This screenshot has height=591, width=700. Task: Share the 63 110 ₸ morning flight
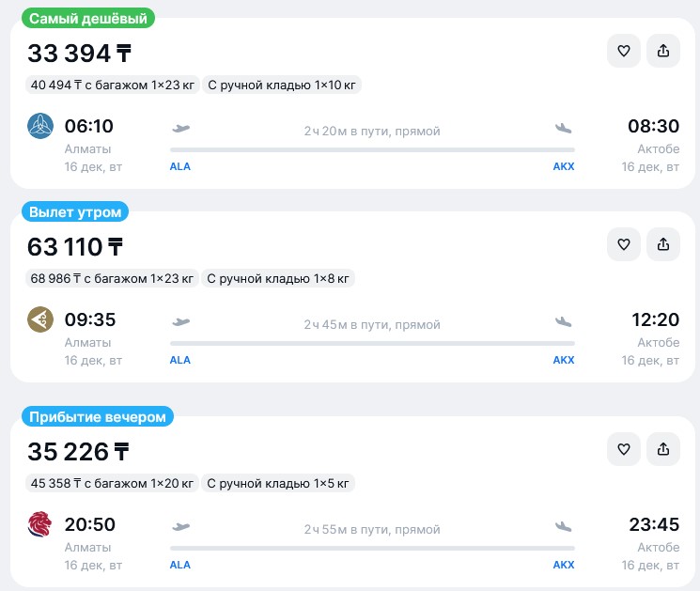click(x=662, y=244)
